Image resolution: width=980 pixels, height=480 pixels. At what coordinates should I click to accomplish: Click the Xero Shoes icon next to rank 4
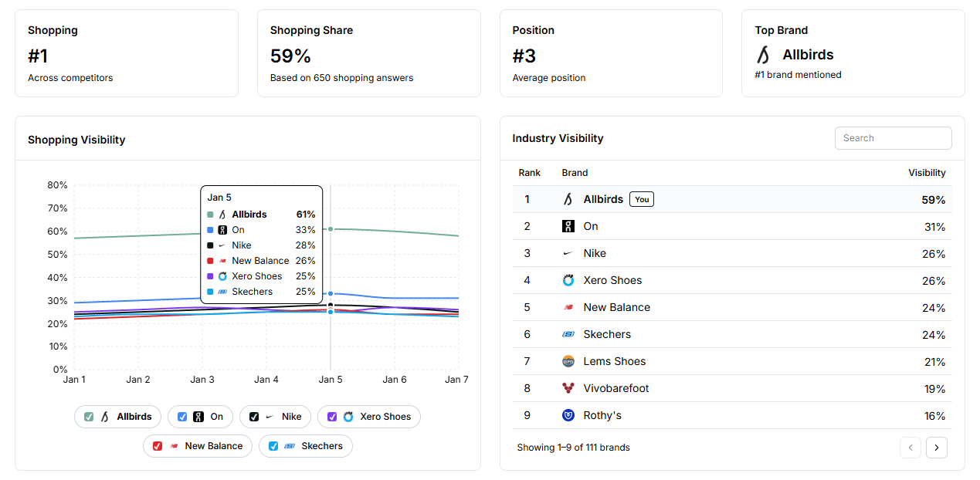pos(568,280)
